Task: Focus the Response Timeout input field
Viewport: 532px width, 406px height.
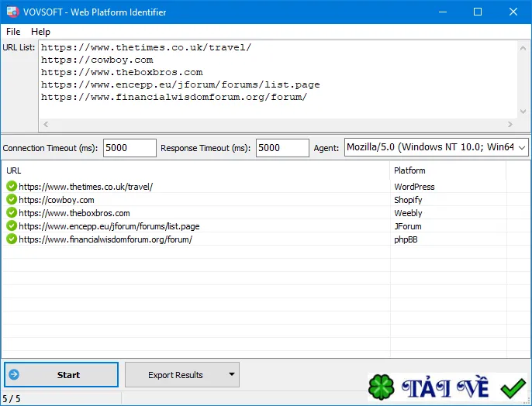Action: [x=282, y=148]
